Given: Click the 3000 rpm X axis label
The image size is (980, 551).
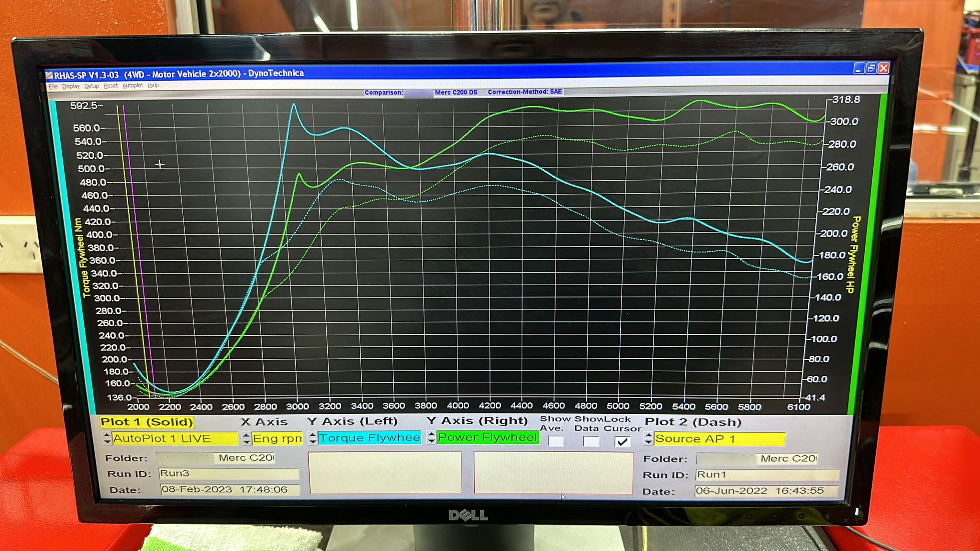Looking at the screenshot, I should [298, 407].
